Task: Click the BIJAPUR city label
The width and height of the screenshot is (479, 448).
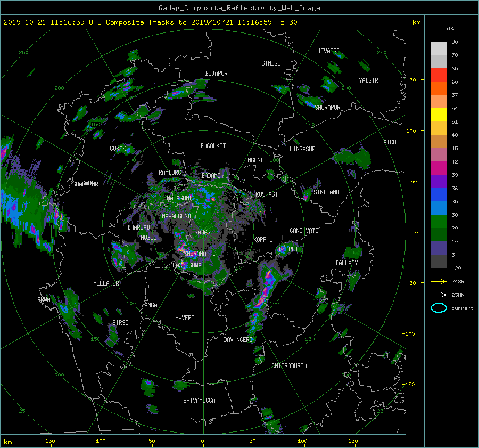Action: point(216,74)
